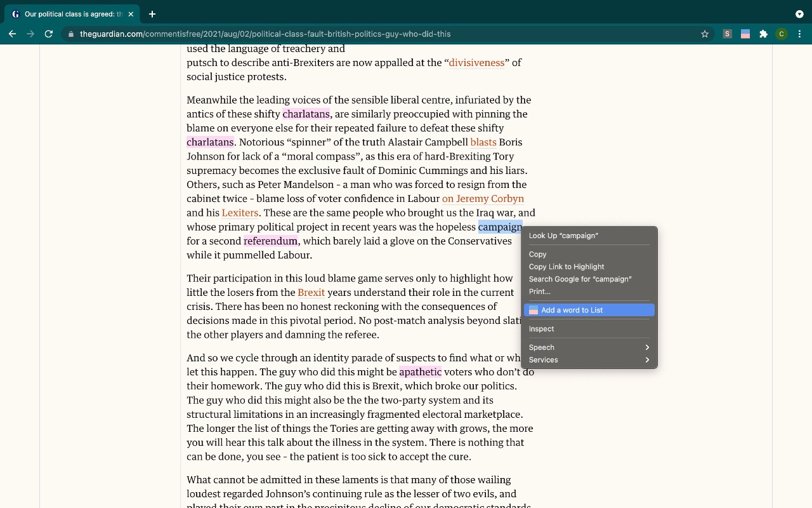
Task: Click the padlock site security icon
Action: pyautogui.click(x=70, y=34)
